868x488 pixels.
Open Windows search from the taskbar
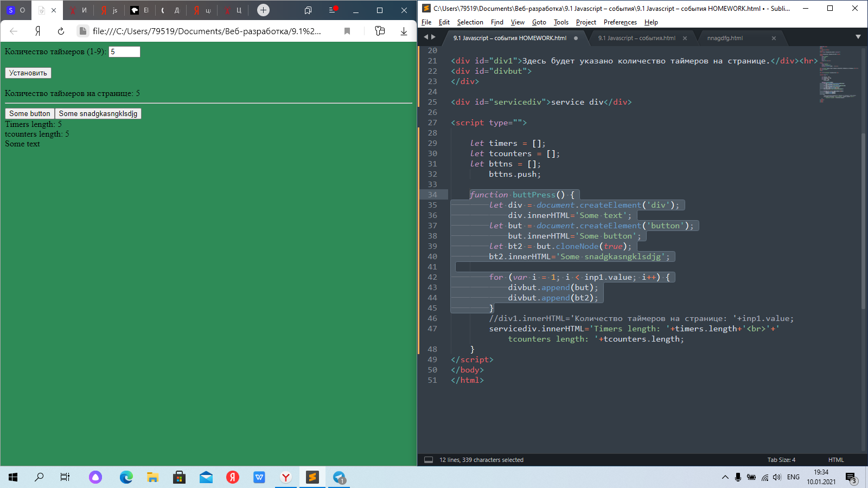[39, 477]
